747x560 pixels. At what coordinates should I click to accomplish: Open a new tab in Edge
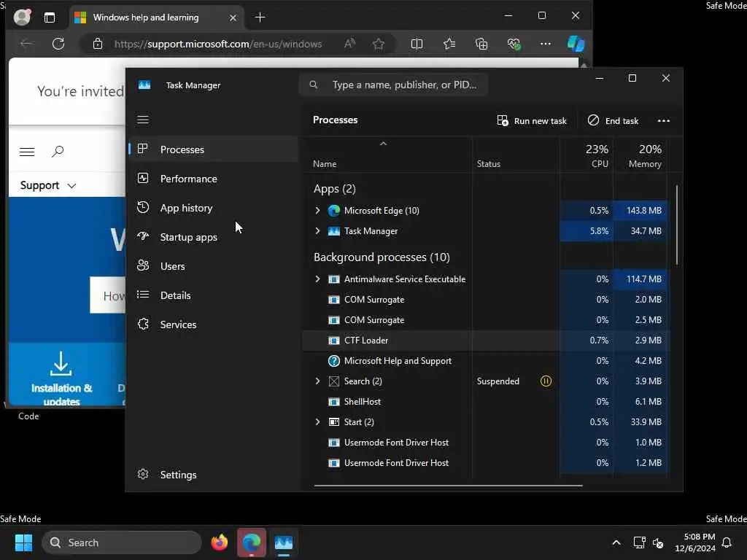click(x=260, y=17)
